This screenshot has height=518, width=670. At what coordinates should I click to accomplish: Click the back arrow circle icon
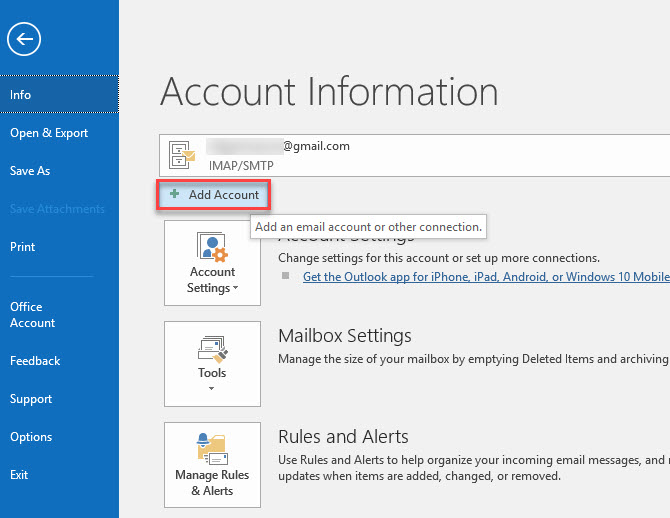point(24,39)
